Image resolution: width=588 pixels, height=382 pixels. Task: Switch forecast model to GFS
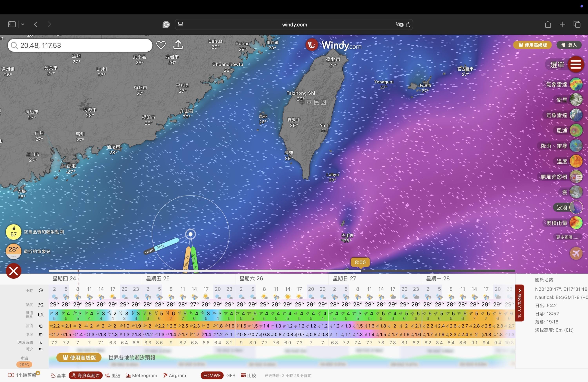pos(230,375)
